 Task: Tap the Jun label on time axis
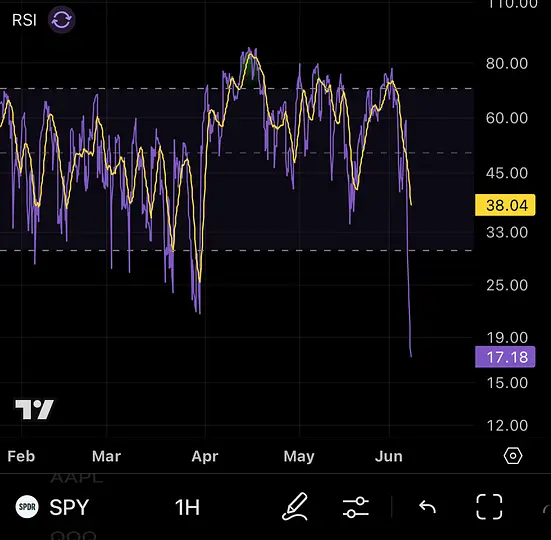pos(389,456)
